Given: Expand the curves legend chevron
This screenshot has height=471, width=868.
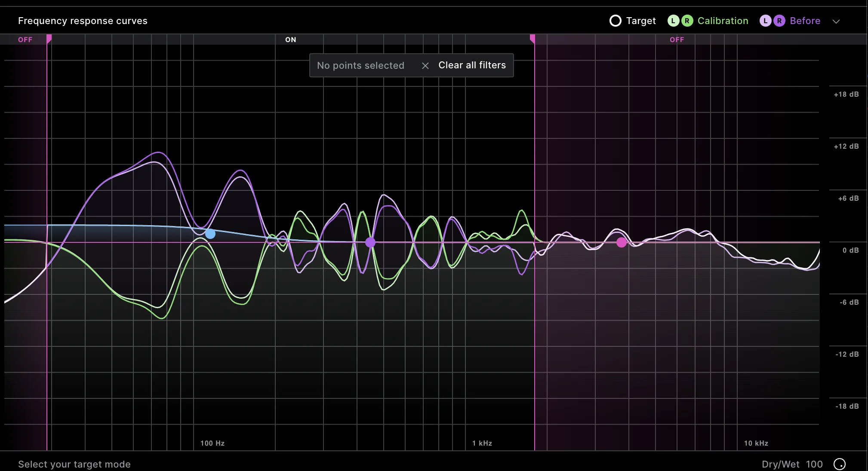Looking at the screenshot, I should tap(836, 21).
